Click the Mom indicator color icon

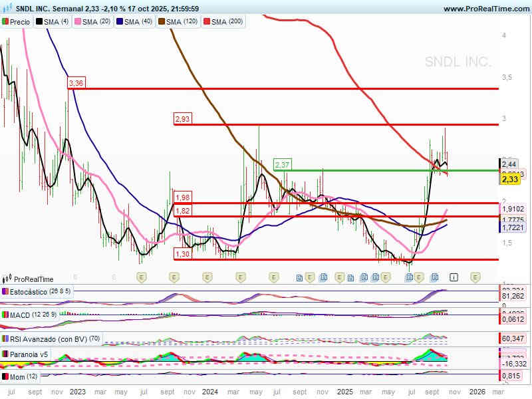5,377
